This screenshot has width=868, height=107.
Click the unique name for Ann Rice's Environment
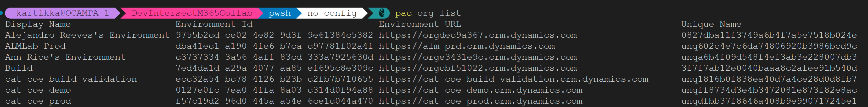[x=769, y=57]
